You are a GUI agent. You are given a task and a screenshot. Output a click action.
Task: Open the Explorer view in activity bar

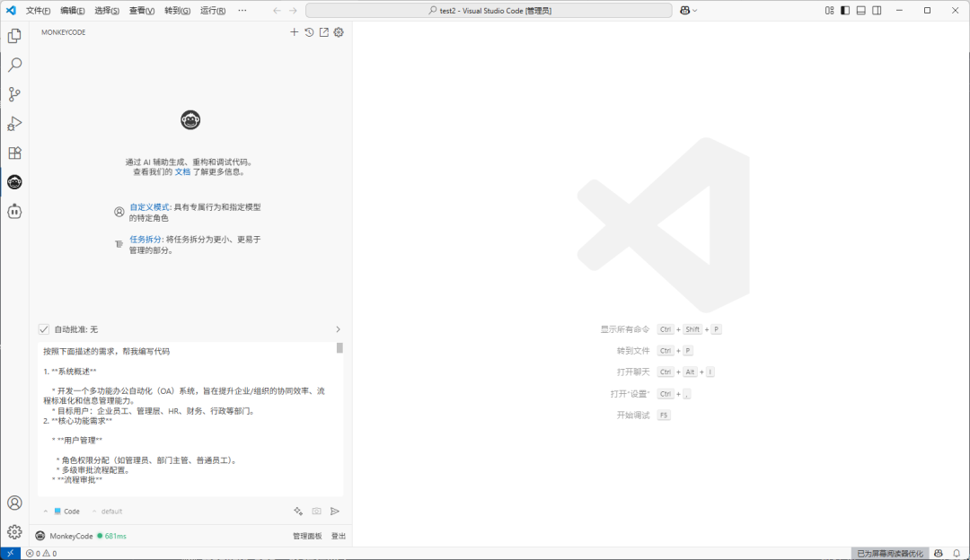pos(15,36)
